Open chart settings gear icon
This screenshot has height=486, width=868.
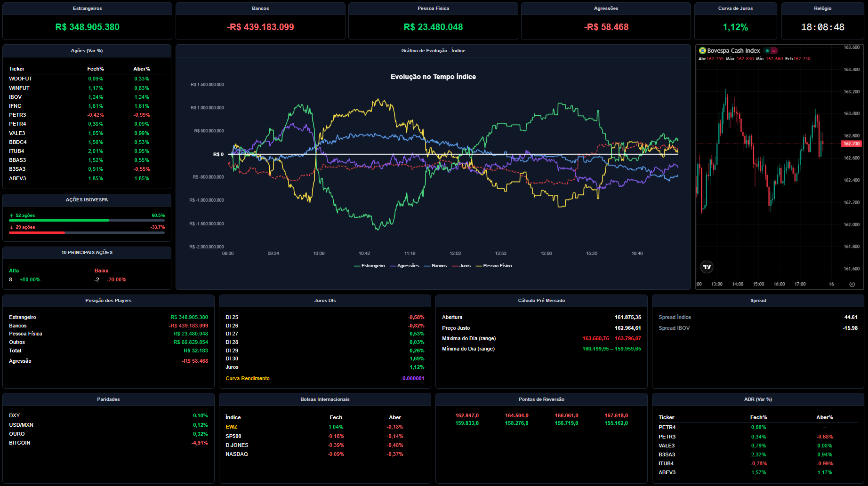coord(852,284)
